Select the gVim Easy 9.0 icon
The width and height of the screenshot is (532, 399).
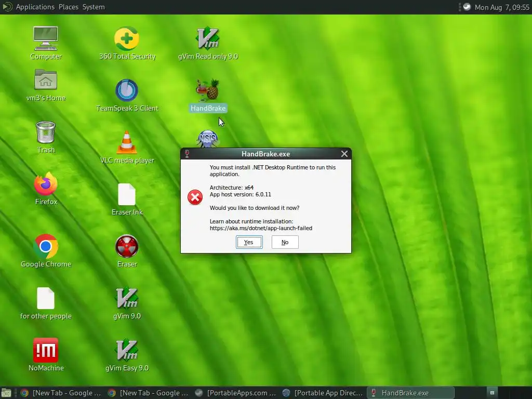point(127,350)
